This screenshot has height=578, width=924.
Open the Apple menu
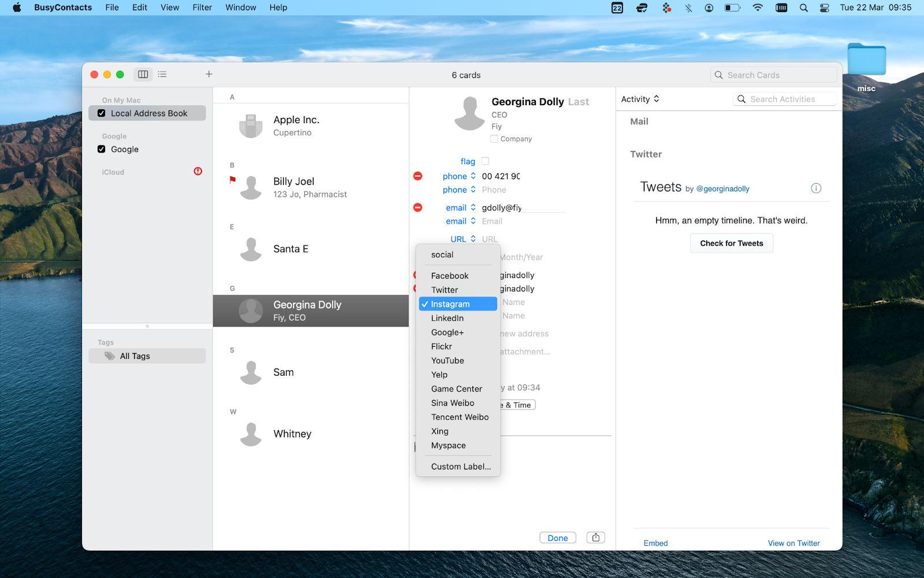click(17, 8)
